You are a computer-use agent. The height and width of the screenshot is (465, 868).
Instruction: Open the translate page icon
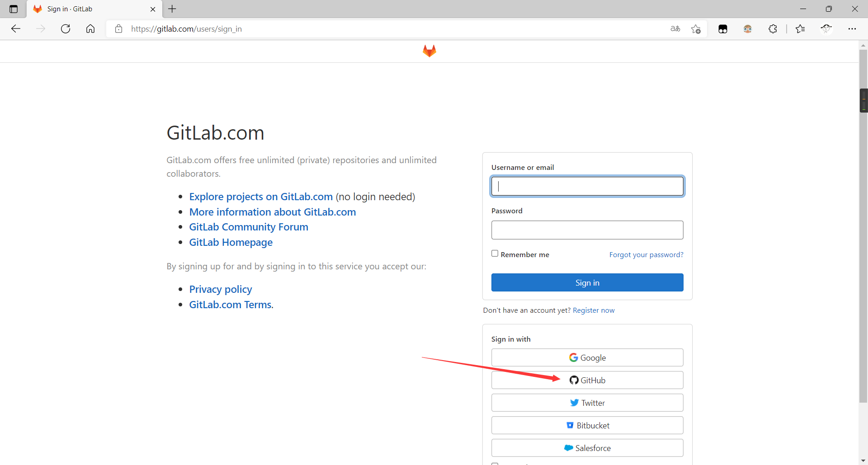675,29
